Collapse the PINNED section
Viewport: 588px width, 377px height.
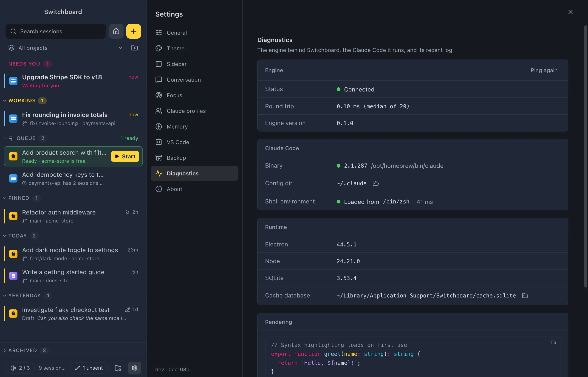click(4, 198)
